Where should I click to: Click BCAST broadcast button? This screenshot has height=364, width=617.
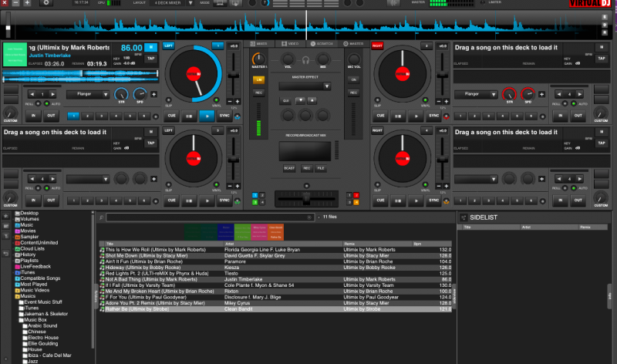coord(288,168)
